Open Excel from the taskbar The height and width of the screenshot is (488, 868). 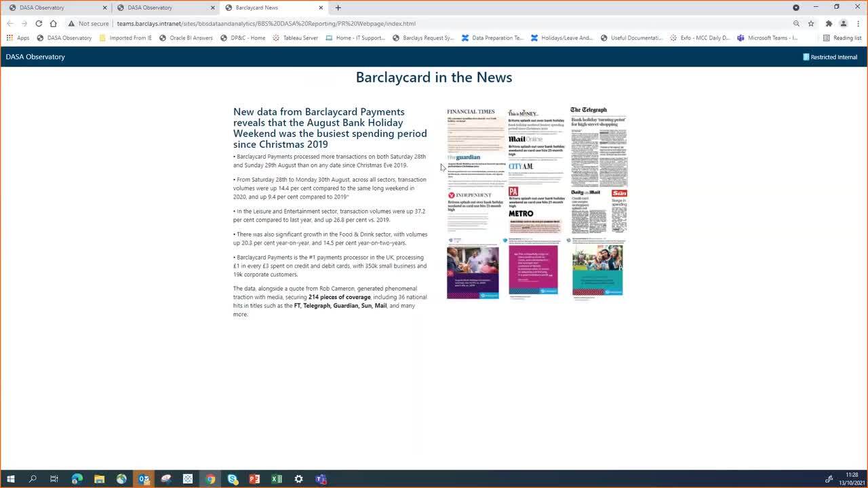click(x=277, y=479)
